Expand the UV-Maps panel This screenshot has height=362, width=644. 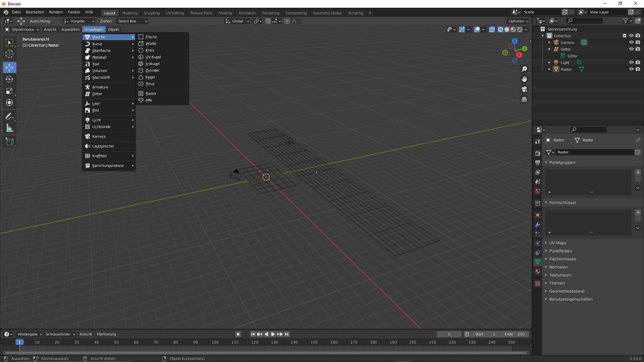pos(557,243)
